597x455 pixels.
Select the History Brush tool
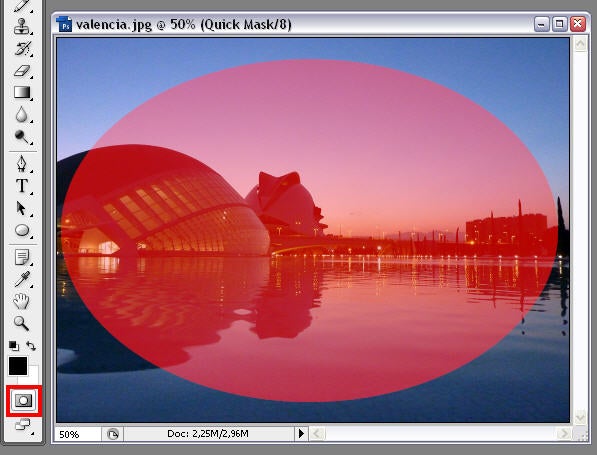(22, 49)
